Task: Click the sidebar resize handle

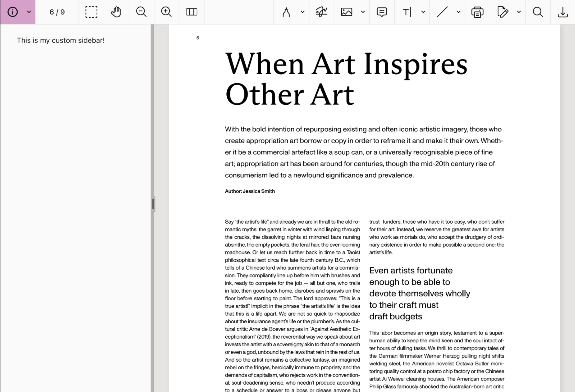Action: 153,204
